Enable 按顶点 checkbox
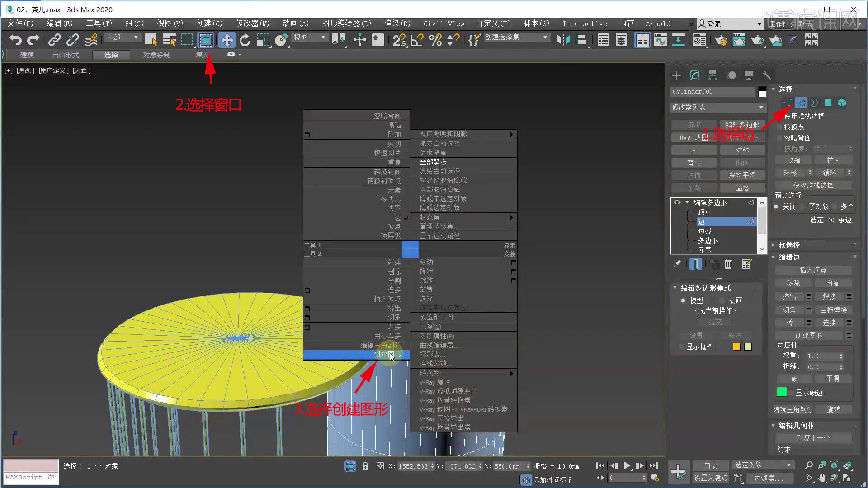The image size is (868, 488). pyautogui.click(x=779, y=127)
